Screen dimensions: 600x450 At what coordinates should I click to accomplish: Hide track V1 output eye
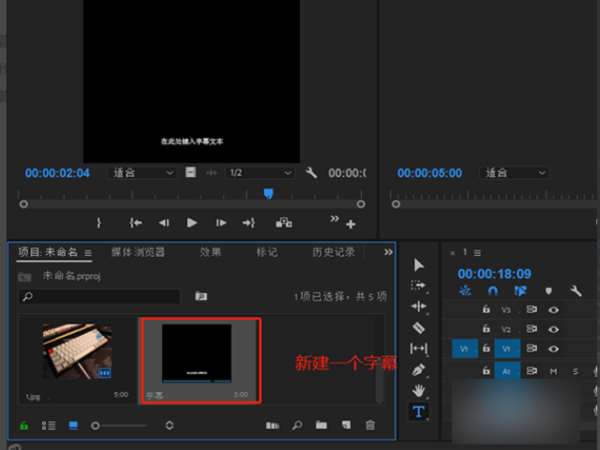click(x=553, y=349)
